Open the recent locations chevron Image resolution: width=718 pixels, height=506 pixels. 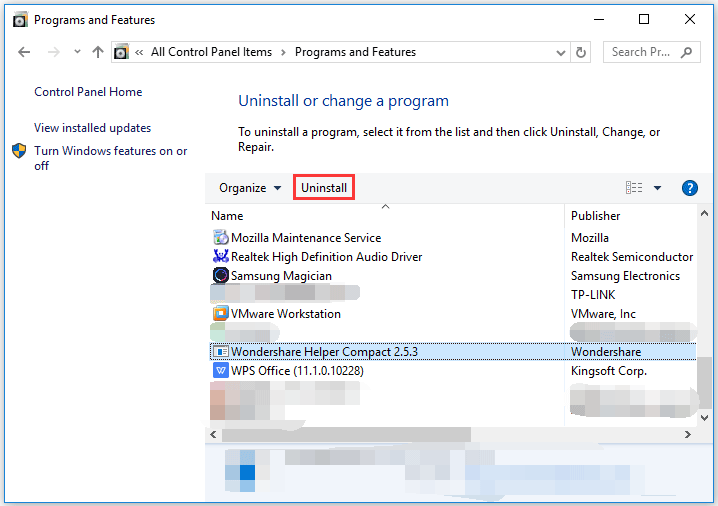click(x=75, y=52)
